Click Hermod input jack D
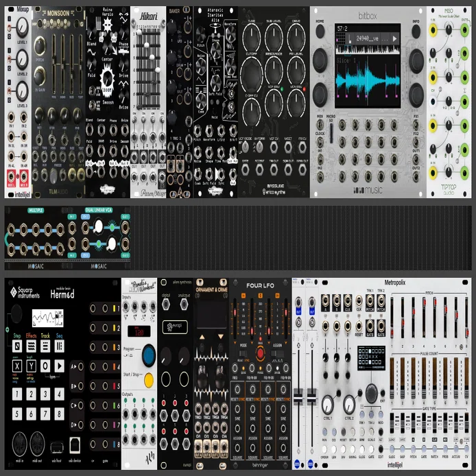Screen dimensions: 476x476 [81, 425]
